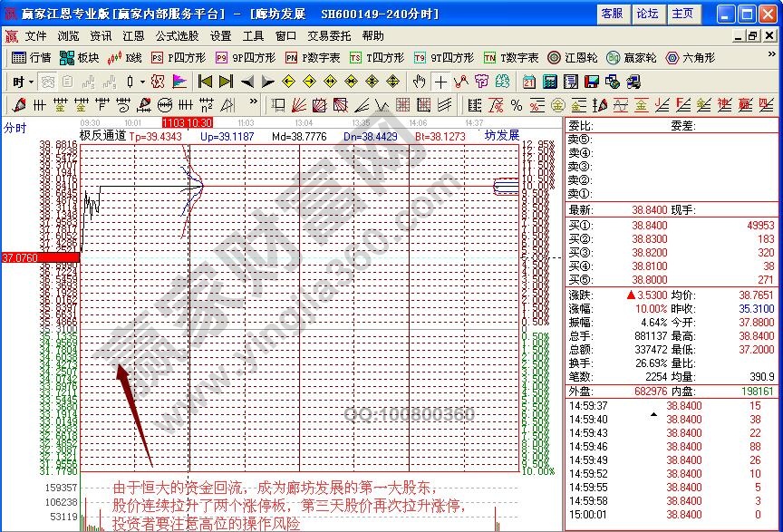Click the percent % drawing tool
Screen dimensions: 783x532
coord(516,105)
